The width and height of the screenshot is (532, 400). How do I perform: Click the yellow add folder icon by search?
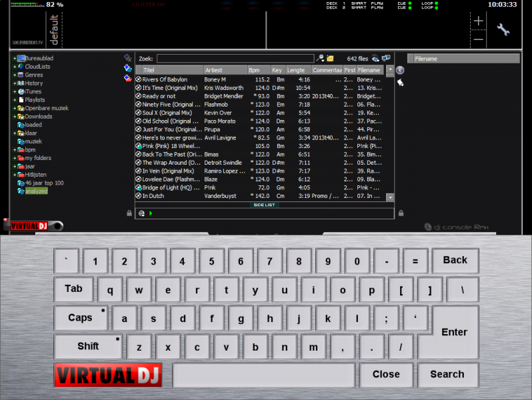[330, 59]
